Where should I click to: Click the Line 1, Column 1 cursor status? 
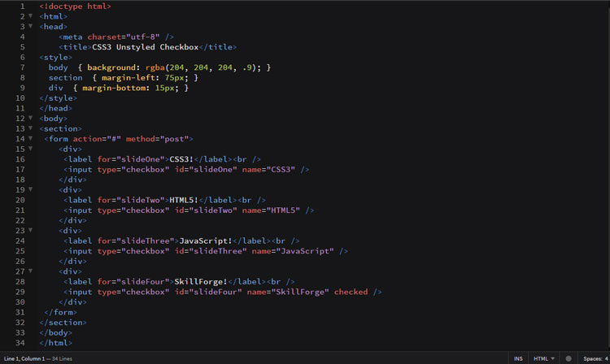click(x=24, y=358)
